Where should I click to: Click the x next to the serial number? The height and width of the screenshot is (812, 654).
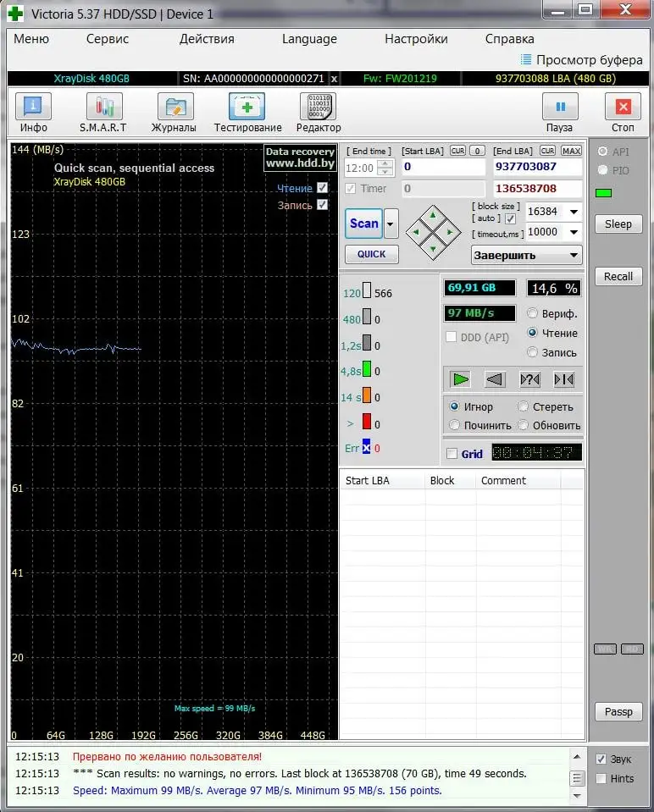point(335,79)
